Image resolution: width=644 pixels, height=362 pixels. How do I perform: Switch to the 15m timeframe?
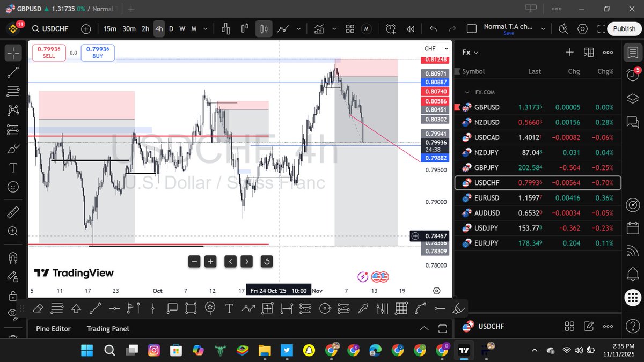click(x=109, y=29)
